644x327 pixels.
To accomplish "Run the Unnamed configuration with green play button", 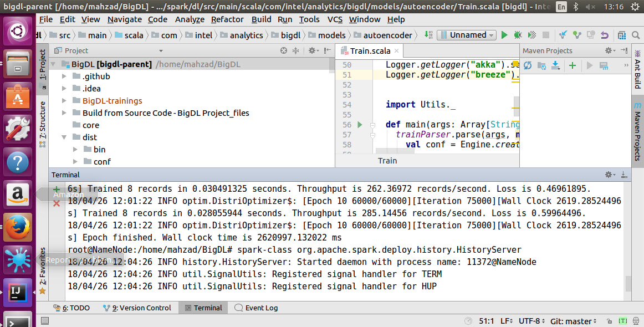I will tap(504, 35).
